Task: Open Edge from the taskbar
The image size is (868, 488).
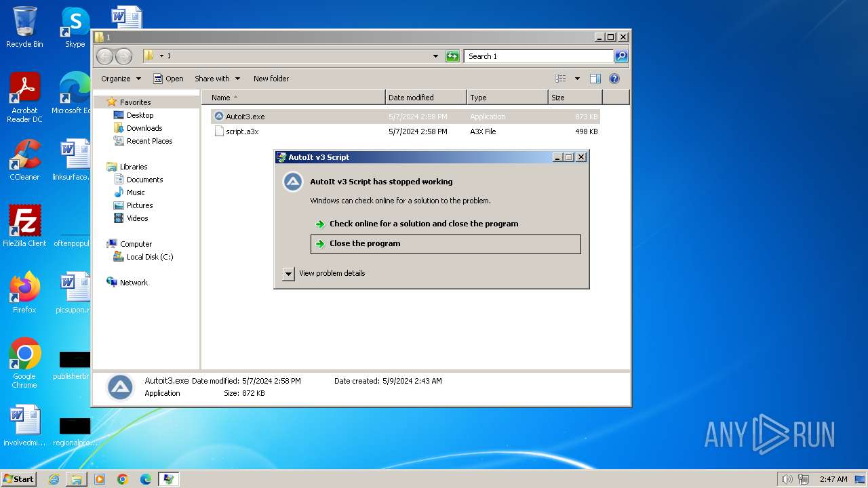Action: click(146, 479)
